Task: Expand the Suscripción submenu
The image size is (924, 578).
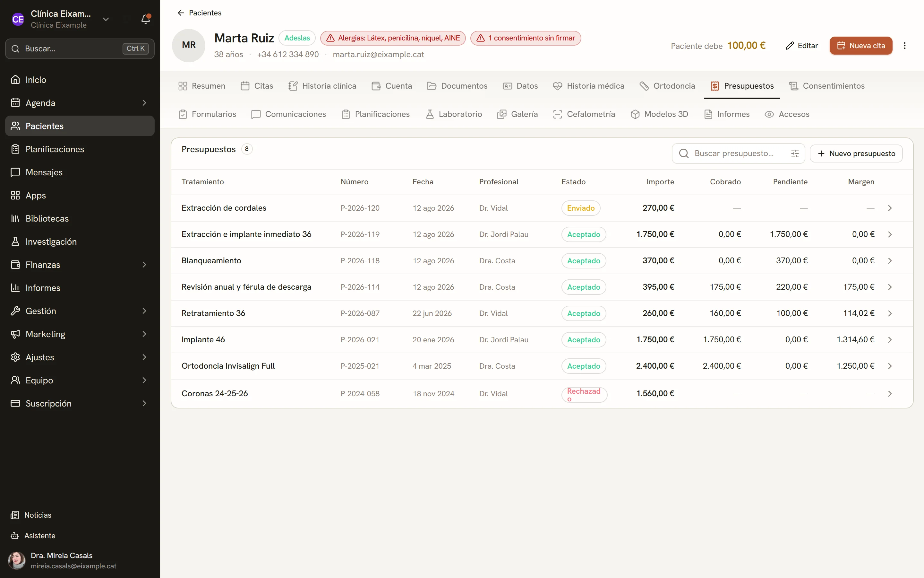Action: pyautogui.click(x=144, y=403)
